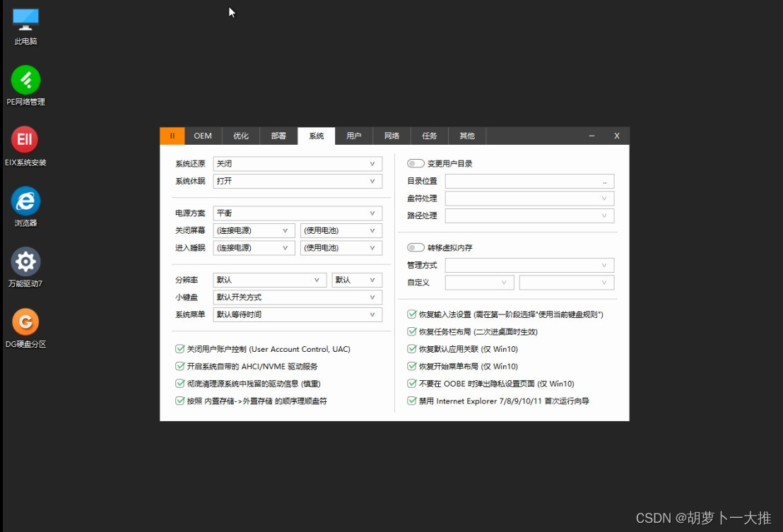Open the 电源方案 dropdown
Image resolution: width=783 pixels, height=532 pixels.
click(x=297, y=213)
